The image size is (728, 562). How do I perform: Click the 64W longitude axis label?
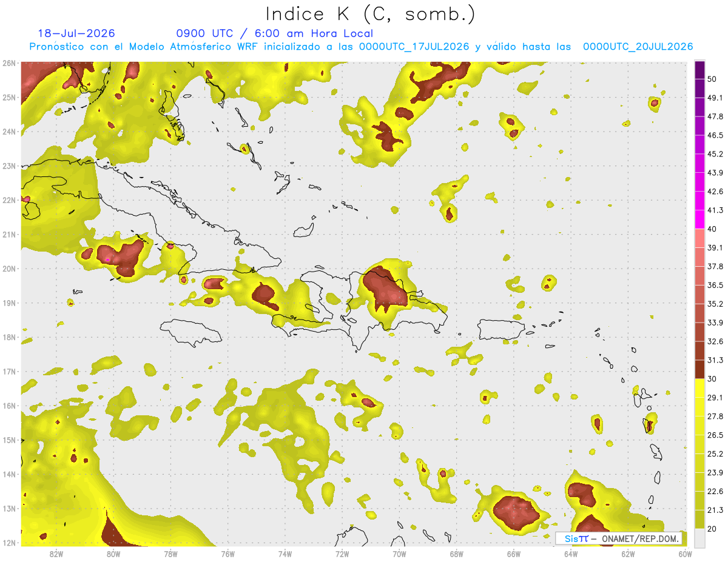[x=571, y=554]
